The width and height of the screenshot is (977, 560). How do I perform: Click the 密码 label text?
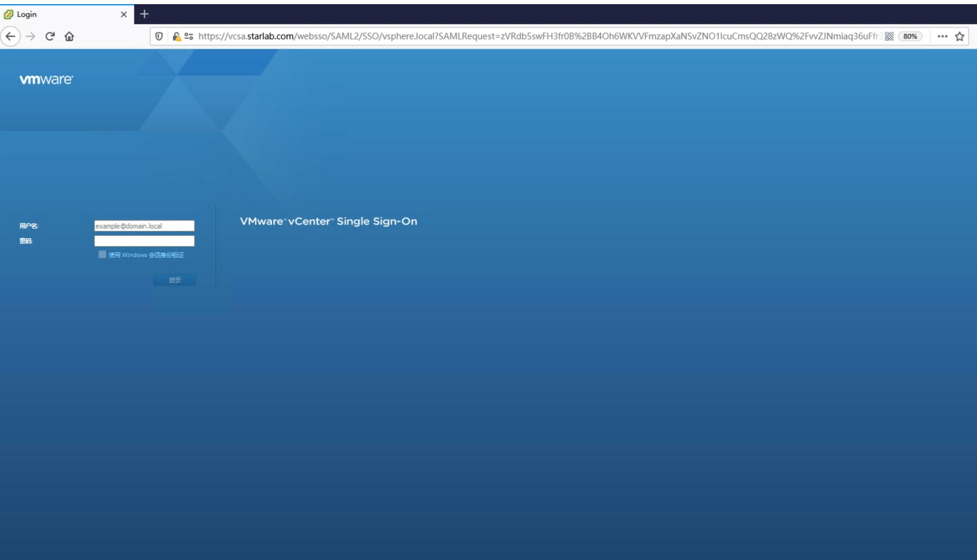coord(26,241)
